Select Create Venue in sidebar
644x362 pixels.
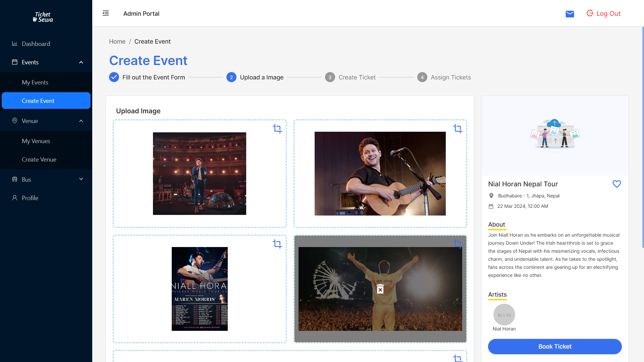coord(39,160)
